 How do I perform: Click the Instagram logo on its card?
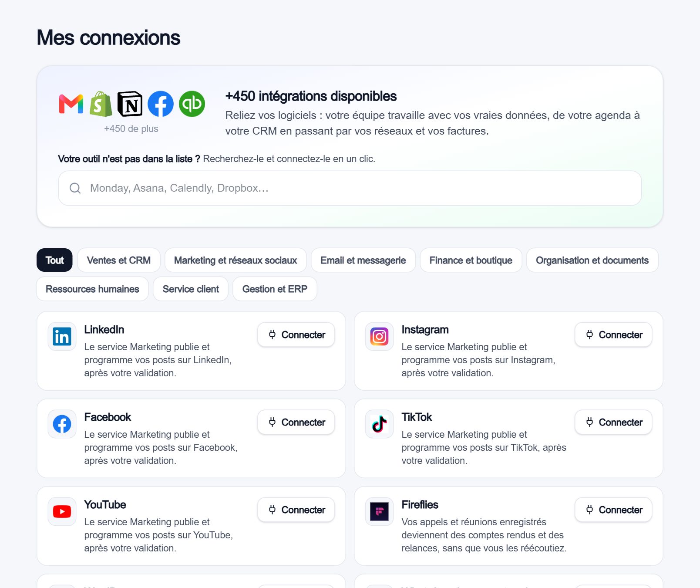[x=380, y=337]
